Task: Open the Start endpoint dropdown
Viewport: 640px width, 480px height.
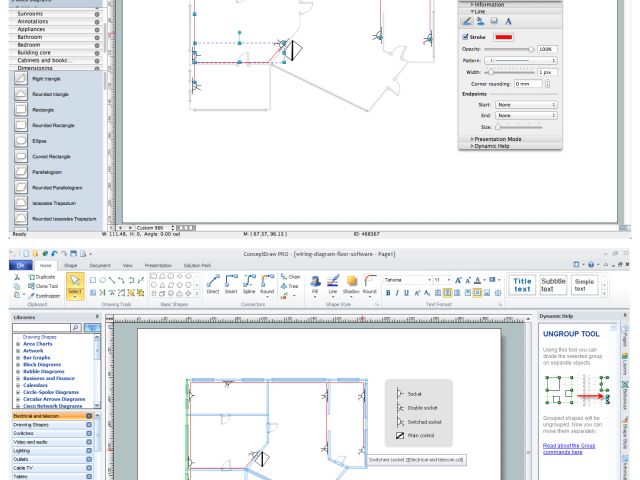Action: coord(526,104)
